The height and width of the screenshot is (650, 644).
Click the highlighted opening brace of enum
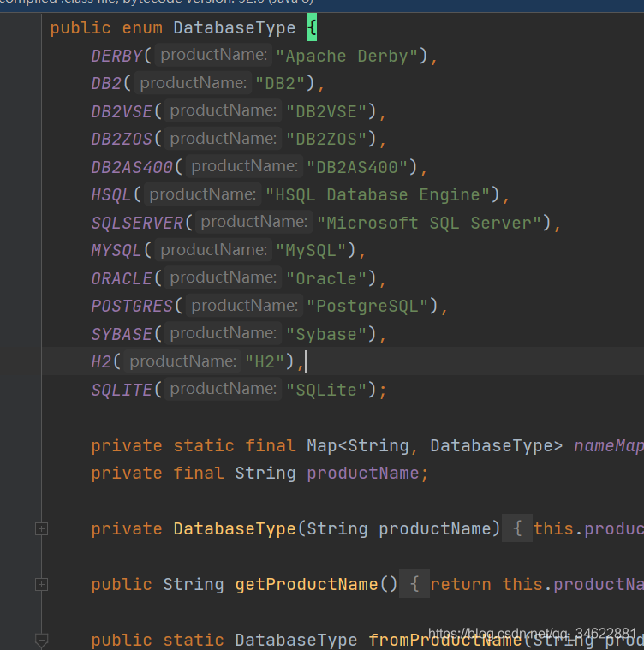(x=312, y=27)
